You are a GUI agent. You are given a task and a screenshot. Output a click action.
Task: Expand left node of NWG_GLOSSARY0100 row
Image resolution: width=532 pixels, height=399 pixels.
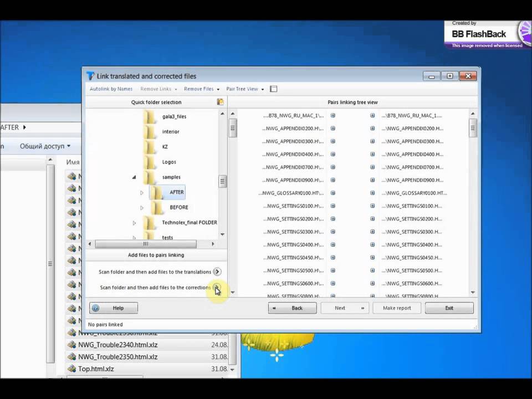333,193
